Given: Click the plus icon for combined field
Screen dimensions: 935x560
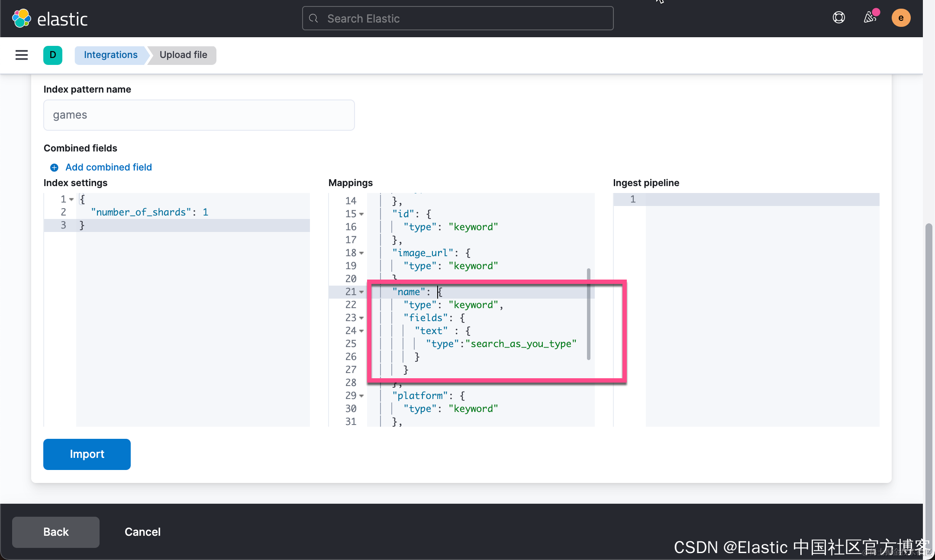Looking at the screenshot, I should click(54, 167).
